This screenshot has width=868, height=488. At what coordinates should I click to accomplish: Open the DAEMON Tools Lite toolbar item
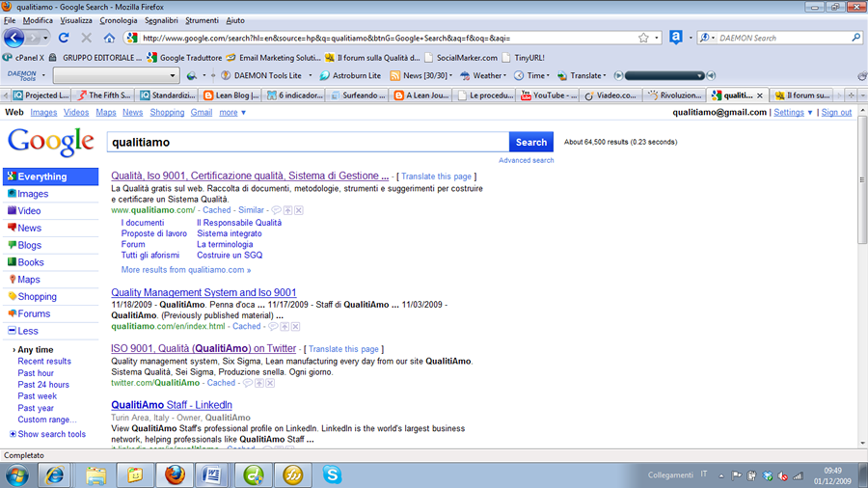click(x=261, y=75)
